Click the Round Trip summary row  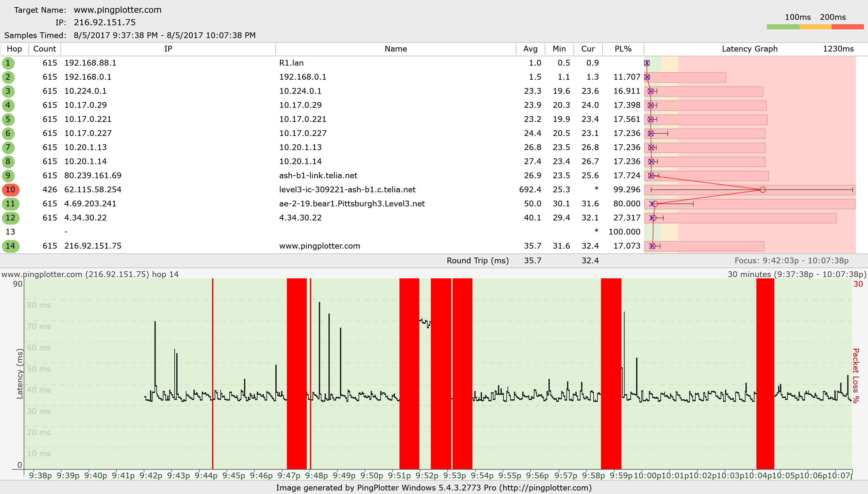click(x=478, y=260)
